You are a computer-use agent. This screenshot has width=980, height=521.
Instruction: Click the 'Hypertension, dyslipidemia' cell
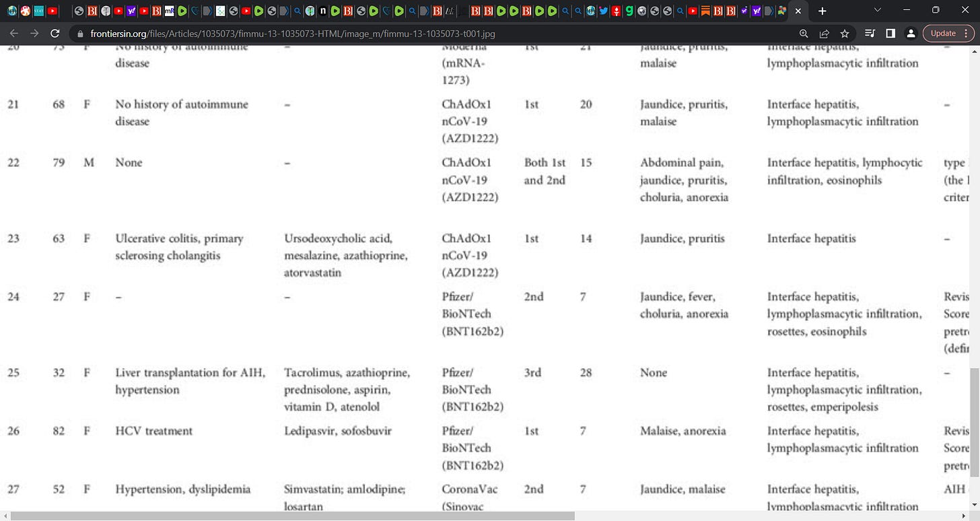[x=182, y=489]
